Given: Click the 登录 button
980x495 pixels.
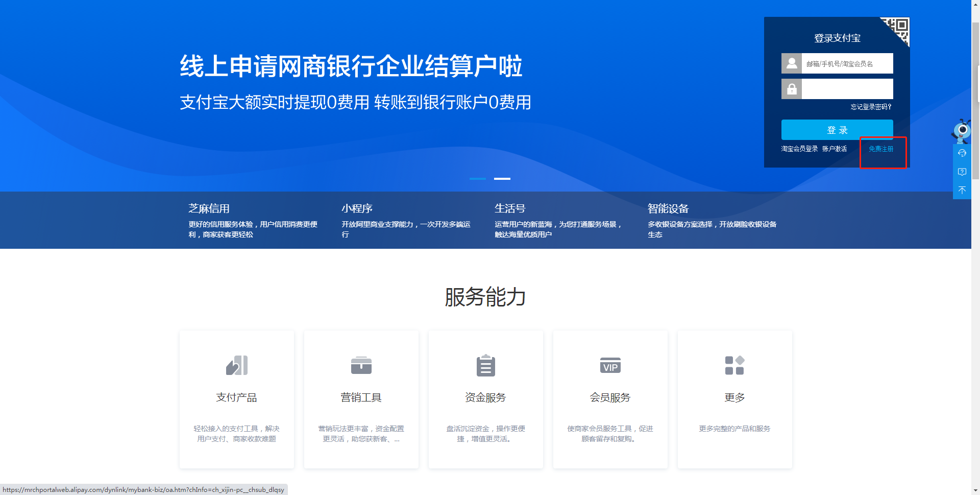Looking at the screenshot, I should (x=837, y=130).
